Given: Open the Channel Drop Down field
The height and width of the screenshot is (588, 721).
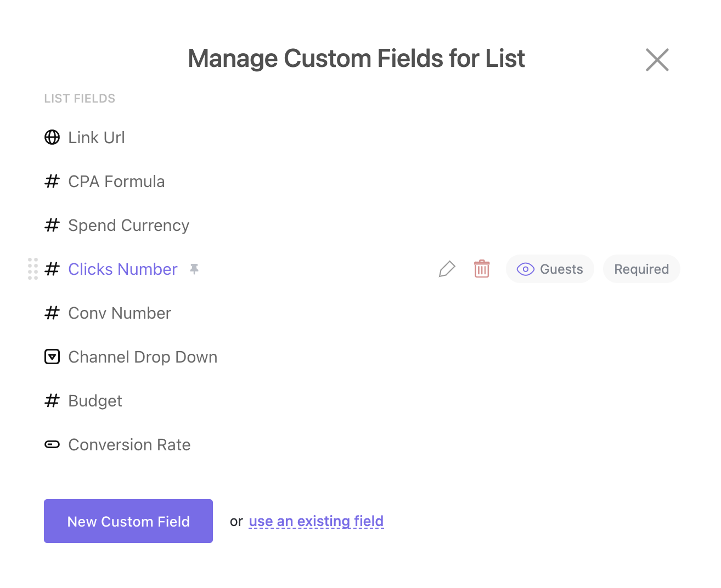Looking at the screenshot, I should pyautogui.click(x=143, y=357).
